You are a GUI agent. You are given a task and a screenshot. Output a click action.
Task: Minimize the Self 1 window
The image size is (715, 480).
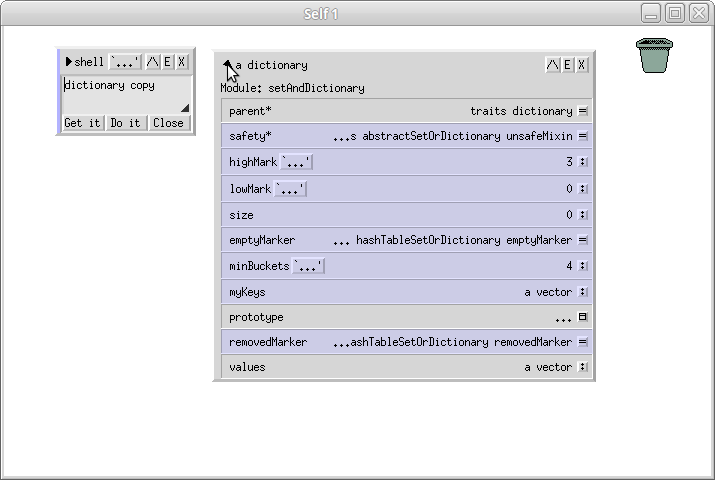click(x=651, y=13)
